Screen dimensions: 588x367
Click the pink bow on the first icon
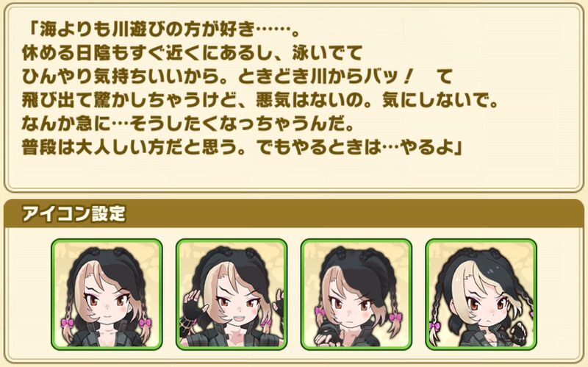pyautogui.click(x=68, y=323)
